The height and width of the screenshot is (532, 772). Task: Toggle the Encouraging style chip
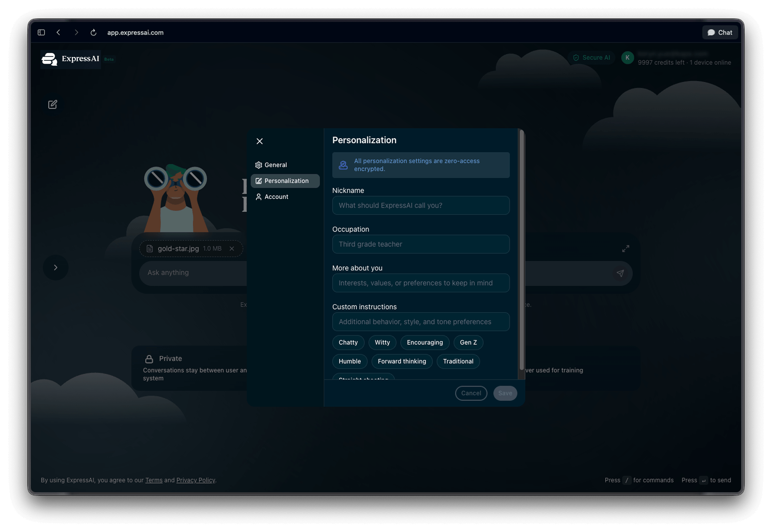click(424, 342)
